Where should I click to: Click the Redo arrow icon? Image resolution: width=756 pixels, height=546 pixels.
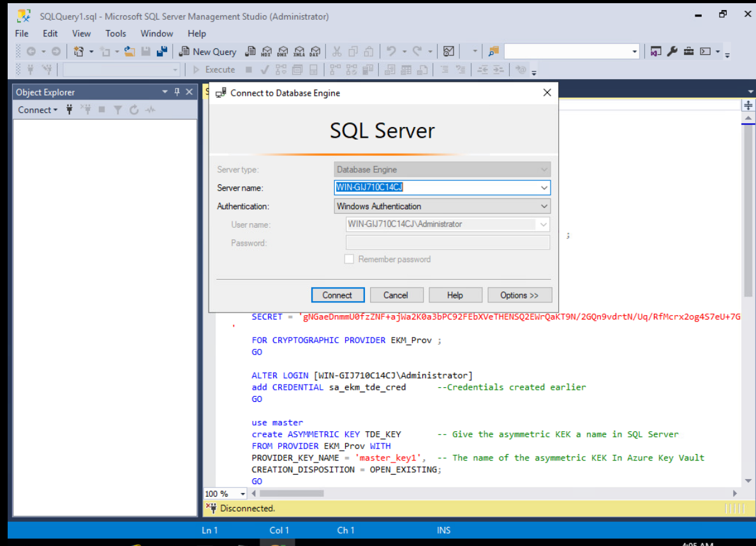point(417,52)
